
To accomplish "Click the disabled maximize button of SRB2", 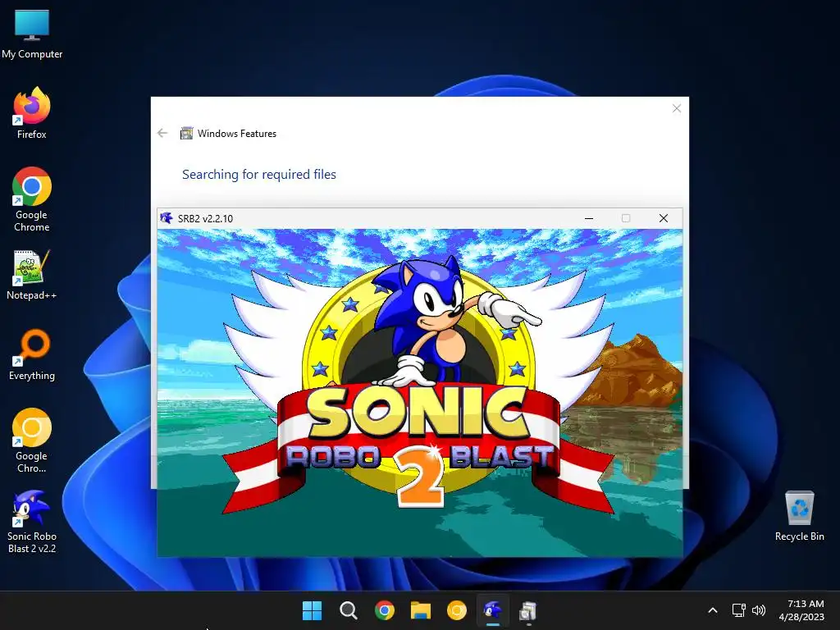I will click(626, 218).
